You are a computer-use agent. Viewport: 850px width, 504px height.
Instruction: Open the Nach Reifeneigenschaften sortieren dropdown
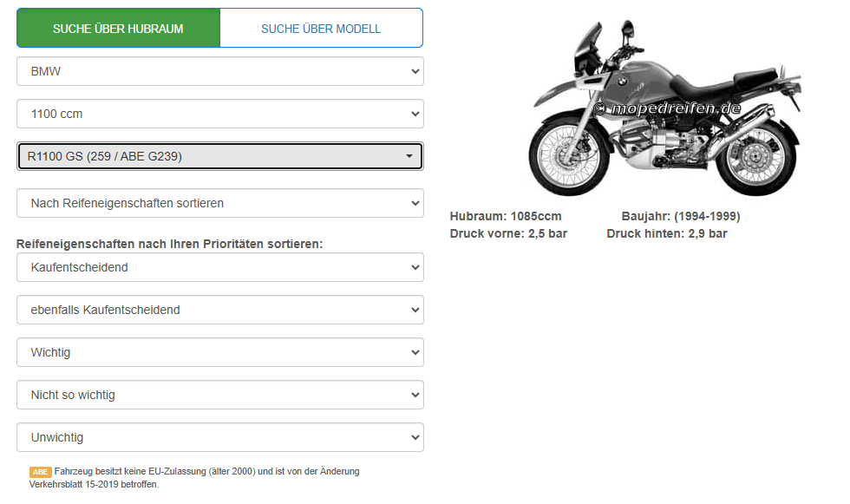tap(219, 203)
